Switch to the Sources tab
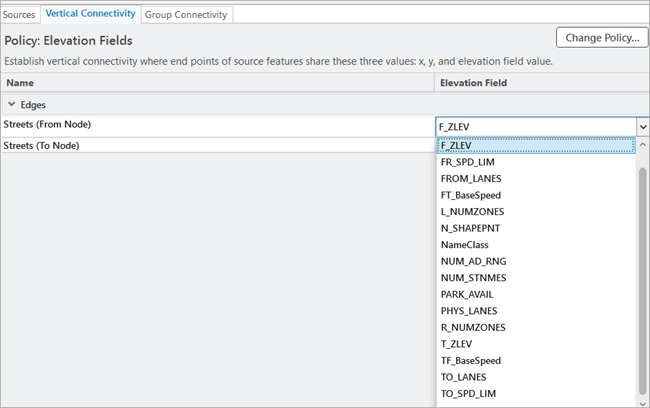Image resolution: width=650 pixels, height=408 pixels. tap(19, 14)
